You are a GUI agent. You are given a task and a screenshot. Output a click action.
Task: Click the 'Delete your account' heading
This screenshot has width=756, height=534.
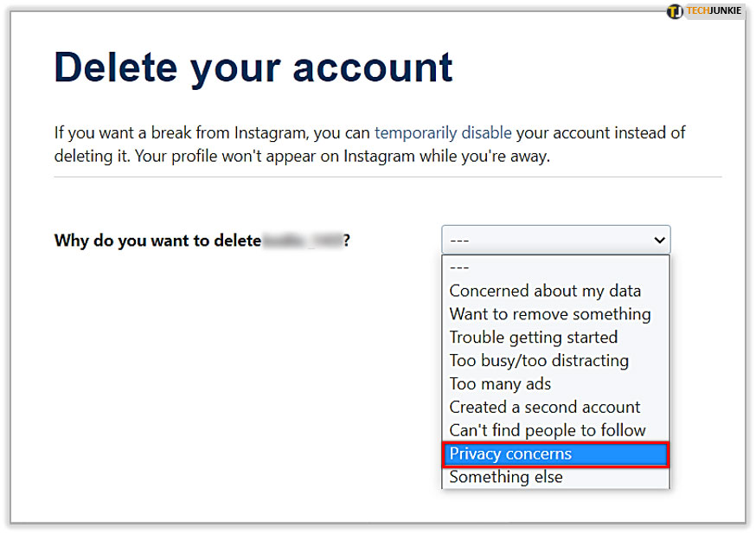pos(253,68)
